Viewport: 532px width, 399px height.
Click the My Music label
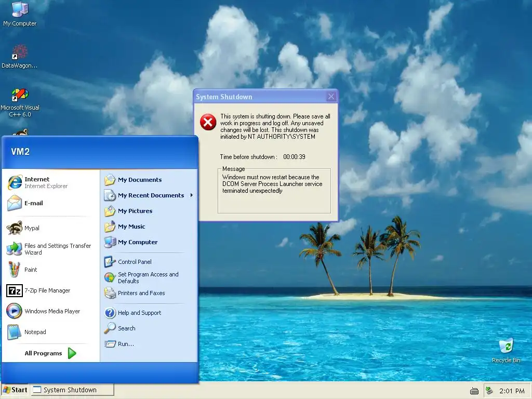(131, 227)
